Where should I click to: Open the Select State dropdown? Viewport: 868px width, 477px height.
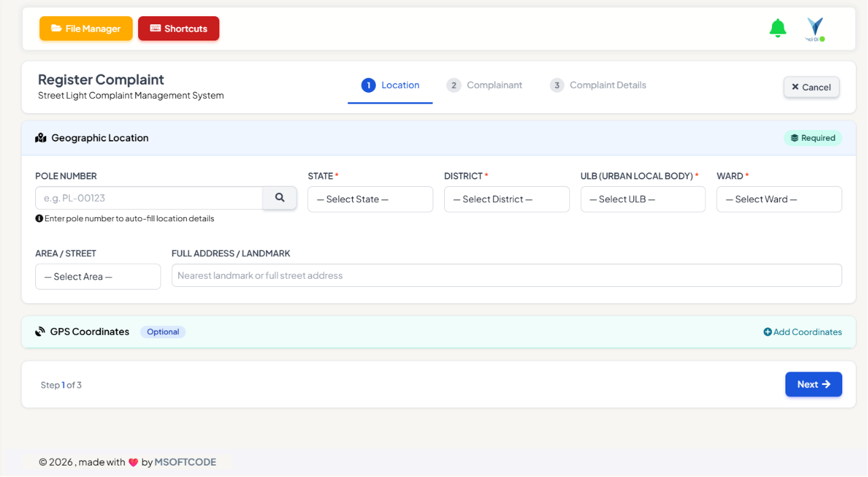[370, 200]
